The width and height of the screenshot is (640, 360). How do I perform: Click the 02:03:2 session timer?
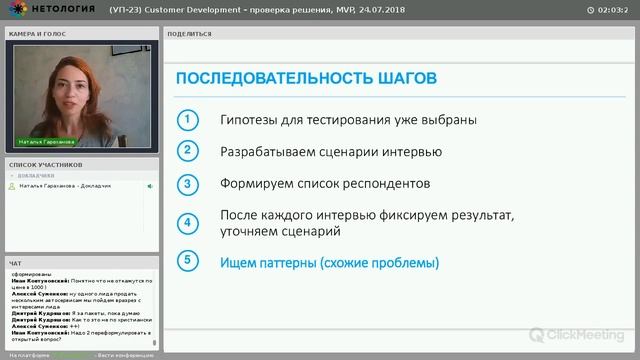point(613,10)
